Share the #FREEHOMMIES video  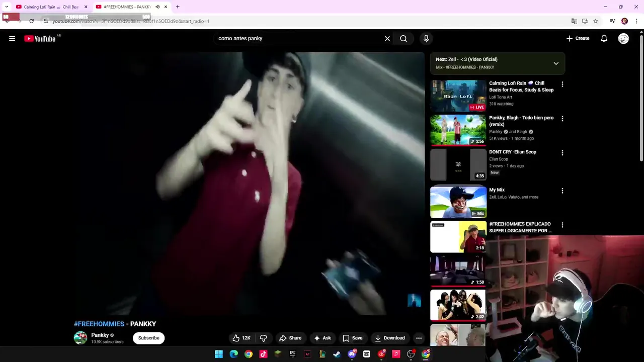[290, 338]
